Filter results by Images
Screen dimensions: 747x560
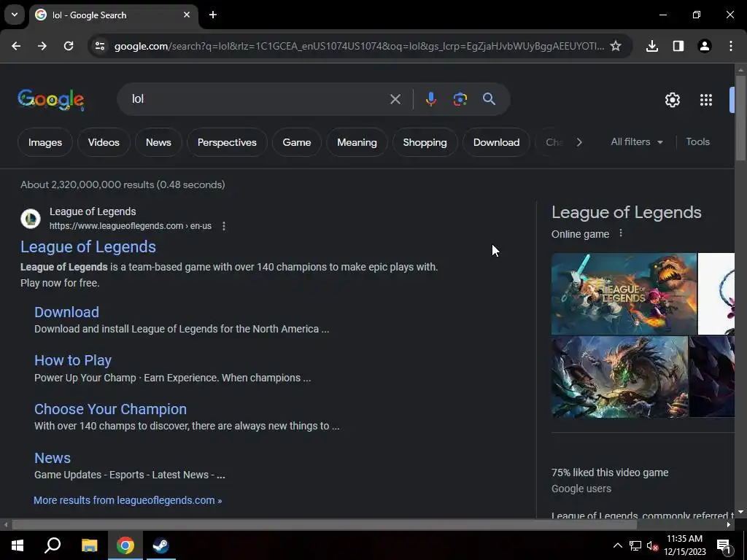click(x=44, y=142)
